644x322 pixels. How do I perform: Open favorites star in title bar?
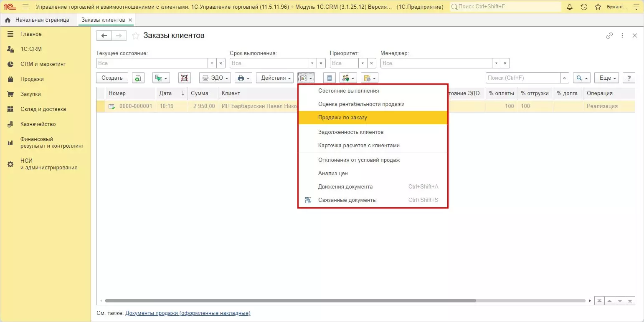pyautogui.click(x=598, y=7)
